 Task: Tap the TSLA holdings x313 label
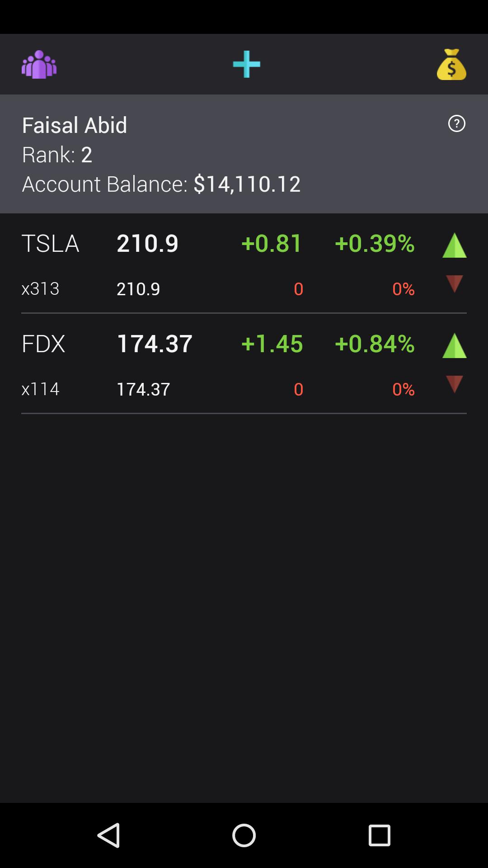click(x=41, y=288)
